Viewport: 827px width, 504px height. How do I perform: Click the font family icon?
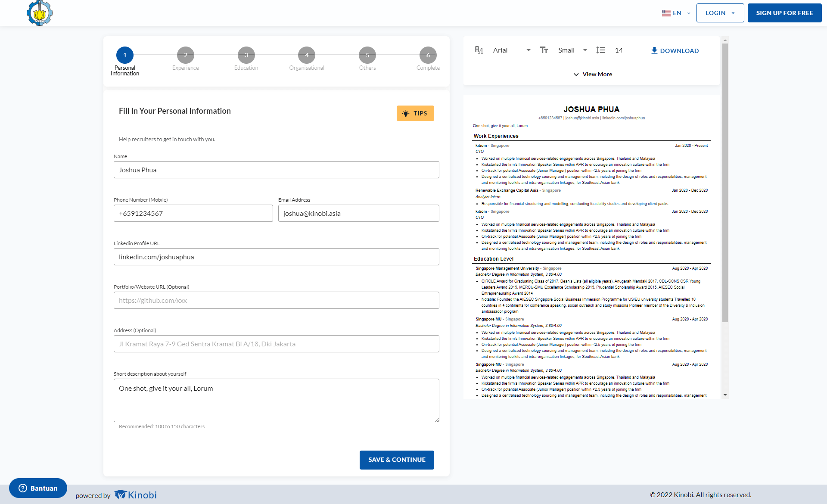(x=479, y=50)
